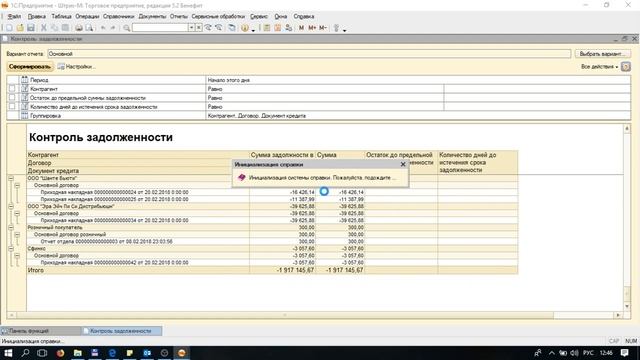The width and height of the screenshot is (640, 360).
Task: Click inside the toolbar search input field
Action: coord(160,28)
